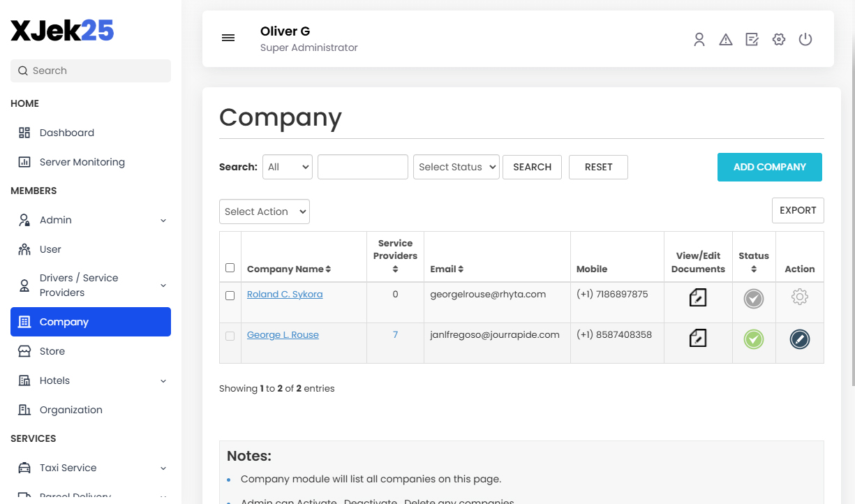Open the settings gear icon in header

pyautogui.click(x=778, y=39)
